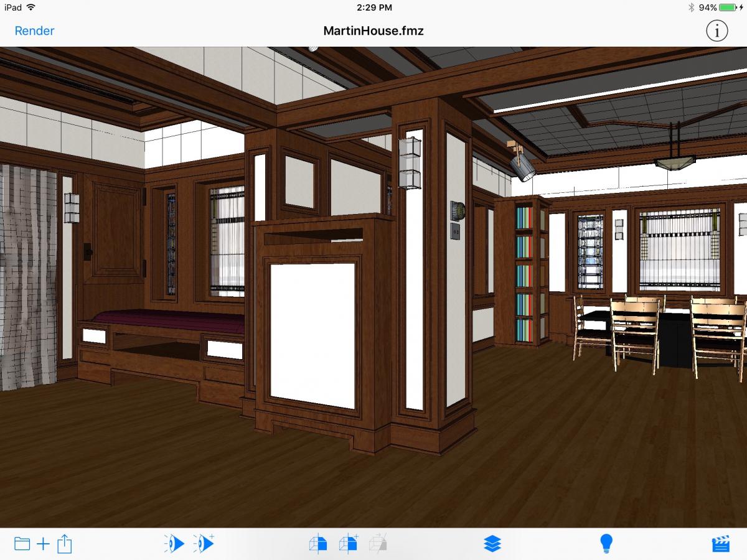This screenshot has width=747, height=560.
Task: Tap the Wi-Fi status icon
Action: coord(31,7)
